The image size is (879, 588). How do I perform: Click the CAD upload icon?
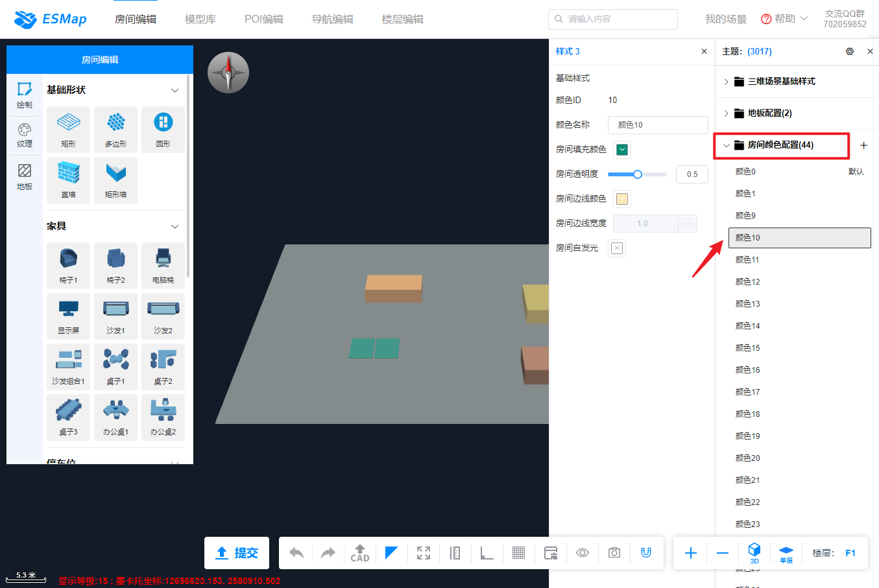(360, 553)
